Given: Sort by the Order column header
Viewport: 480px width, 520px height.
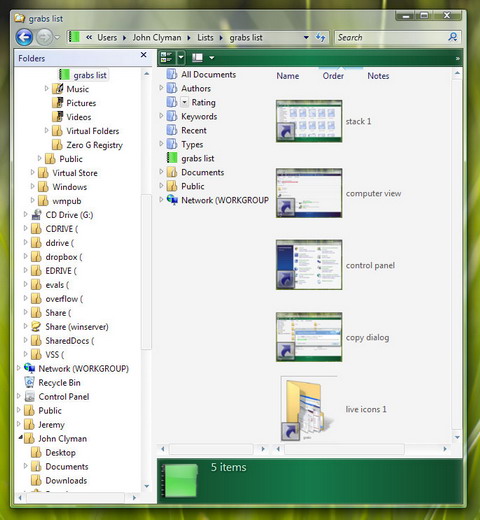Looking at the screenshot, I should click(333, 76).
